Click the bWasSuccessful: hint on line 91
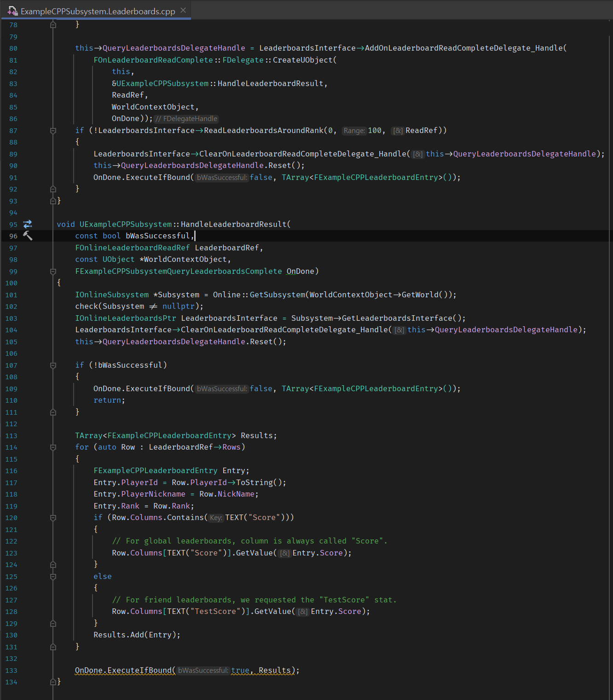This screenshot has height=700, width=613. tap(222, 178)
